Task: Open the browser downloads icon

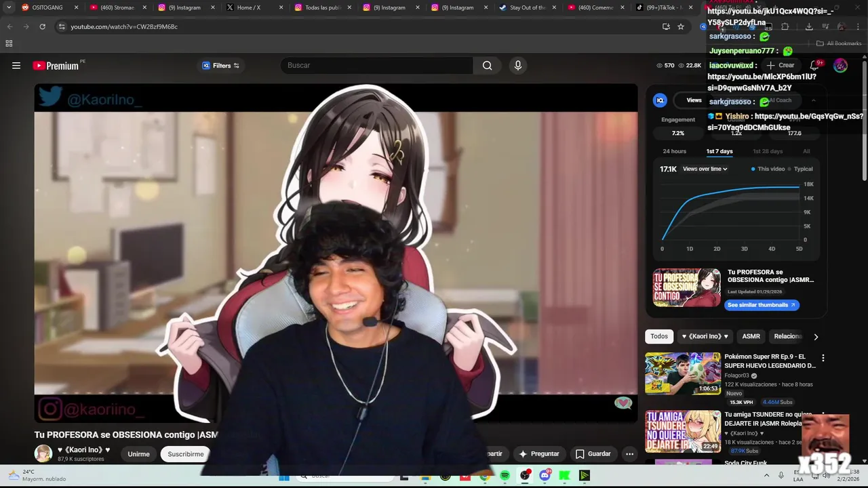Action: [x=809, y=26]
